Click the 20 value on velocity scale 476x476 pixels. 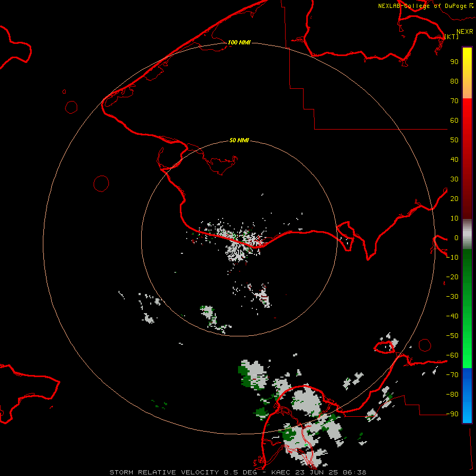(454, 199)
